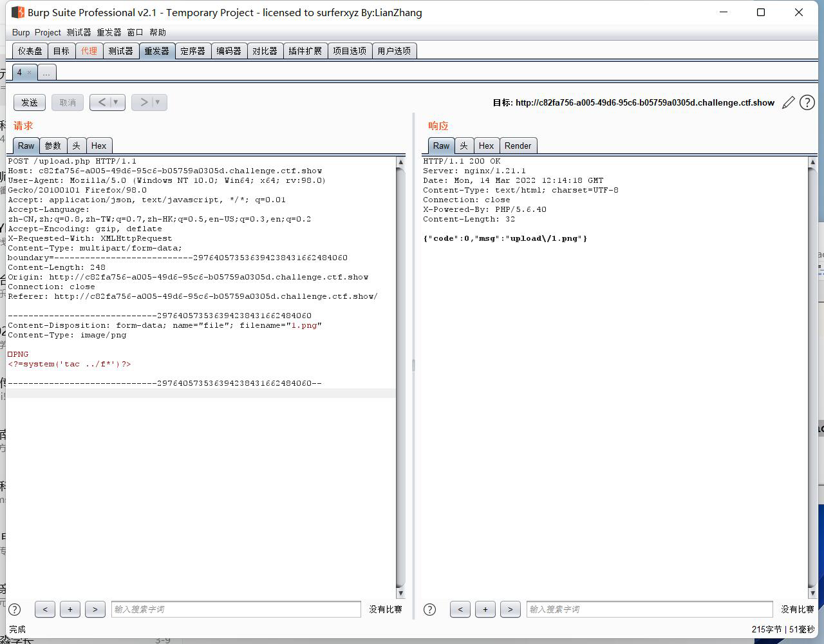
Task: Go to previous response search match
Action: pos(460,609)
